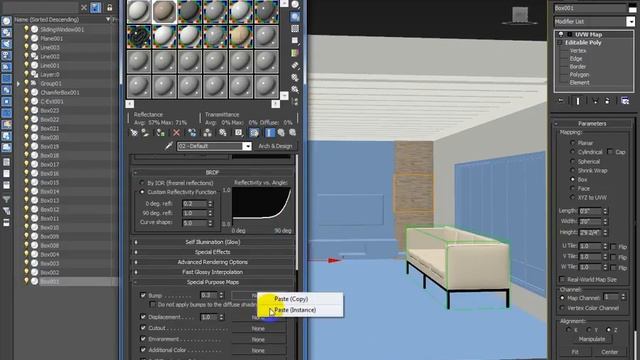Viewport: 640px width, 360px height.
Task: Open material editor Options icon
Action: pyautogui.click(x=295, y=78)
